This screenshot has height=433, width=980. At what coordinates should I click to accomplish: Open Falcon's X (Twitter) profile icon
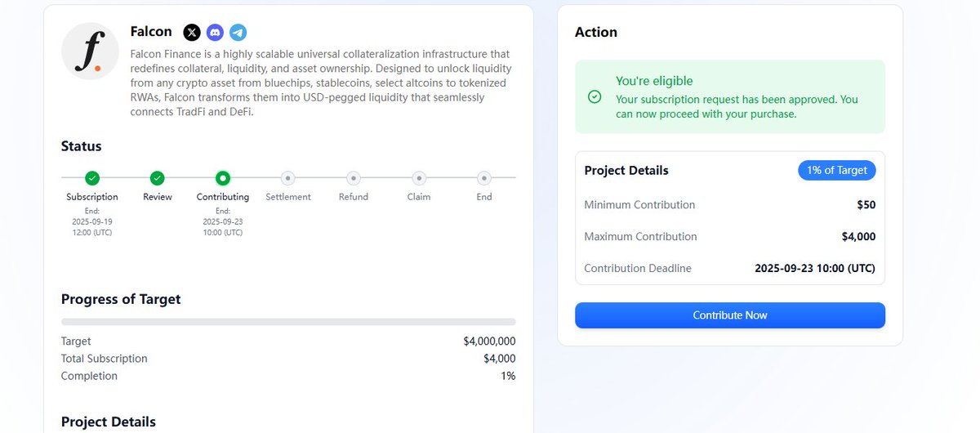(x=192, y=33)
